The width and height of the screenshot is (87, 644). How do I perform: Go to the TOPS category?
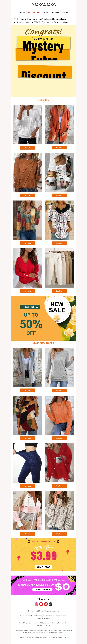pyautogui.click(x=45, y=12)
